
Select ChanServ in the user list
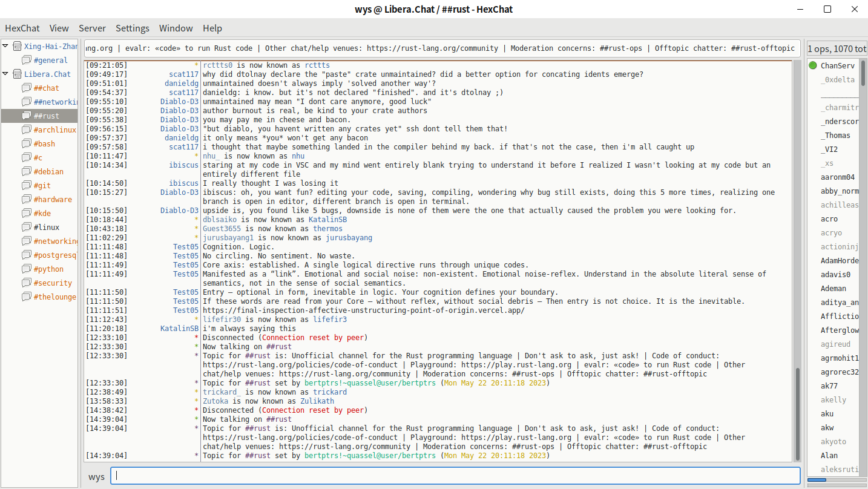point(838,65)
